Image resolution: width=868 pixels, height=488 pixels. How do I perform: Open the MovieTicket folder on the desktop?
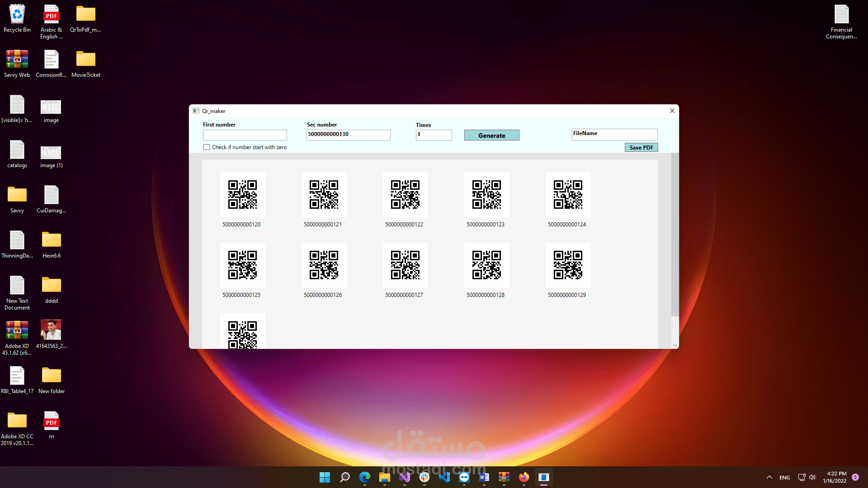[85, 59]
